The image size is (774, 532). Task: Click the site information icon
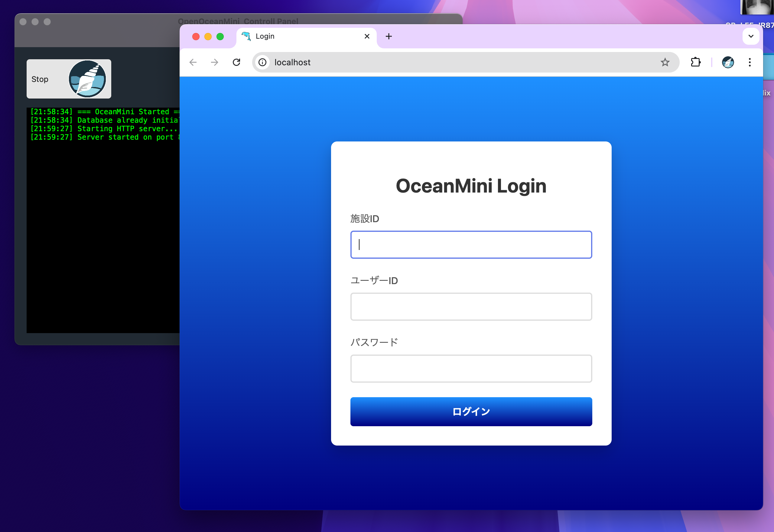pos(263,62)
